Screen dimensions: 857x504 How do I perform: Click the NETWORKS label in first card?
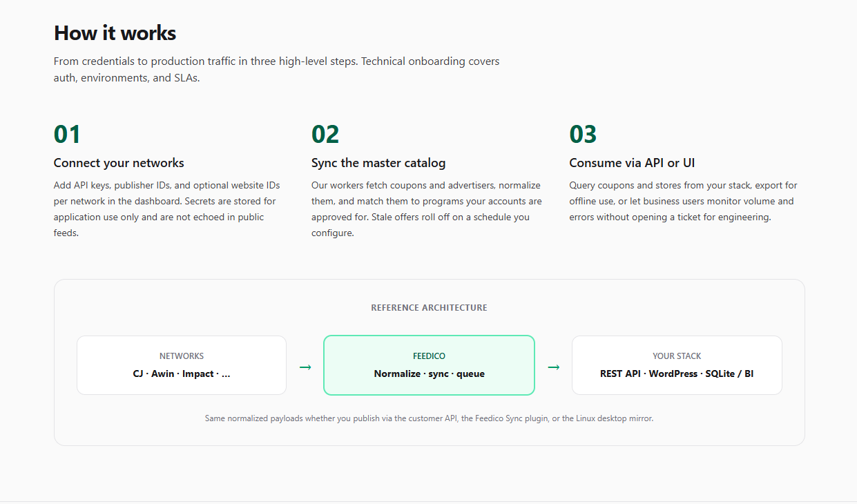pyautogui.click(x=182, y=356)
